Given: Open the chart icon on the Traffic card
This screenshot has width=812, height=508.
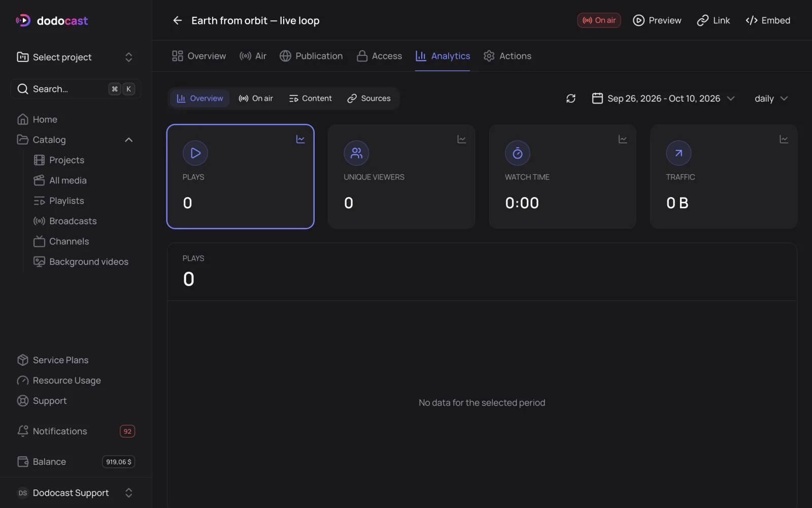Looking at the screenshot, I should (784, 139).
